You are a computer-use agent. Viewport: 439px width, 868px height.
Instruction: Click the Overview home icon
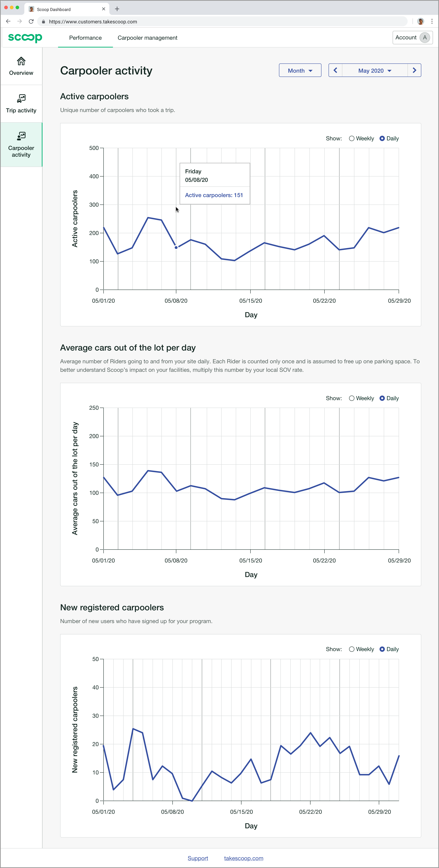coord(21,61)
